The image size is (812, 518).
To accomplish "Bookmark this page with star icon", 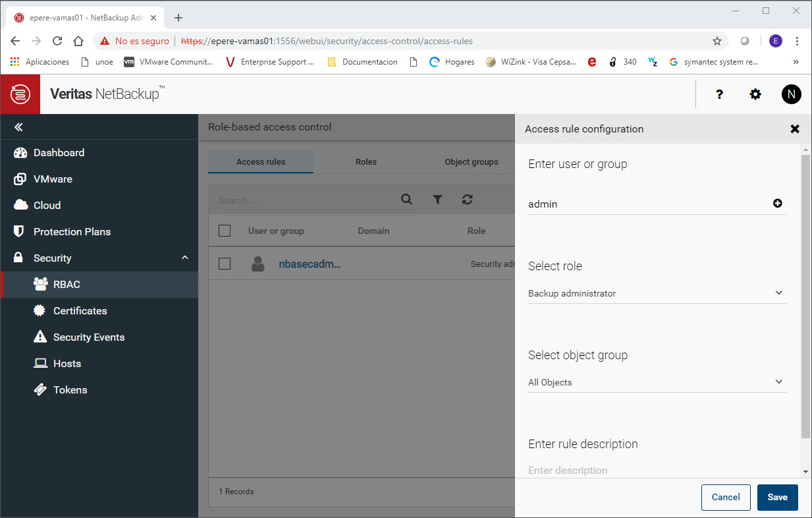I will point(717,41).
